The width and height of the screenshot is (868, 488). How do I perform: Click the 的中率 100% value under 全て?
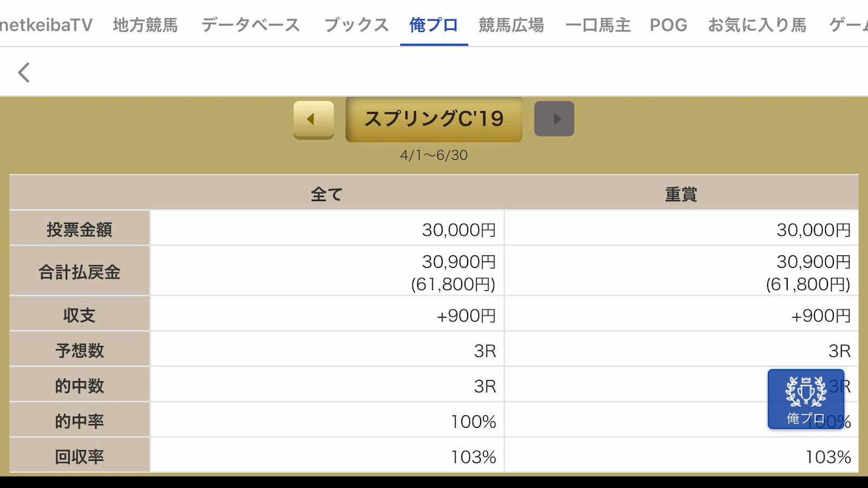pyautogui.click(x=473, y=421)
